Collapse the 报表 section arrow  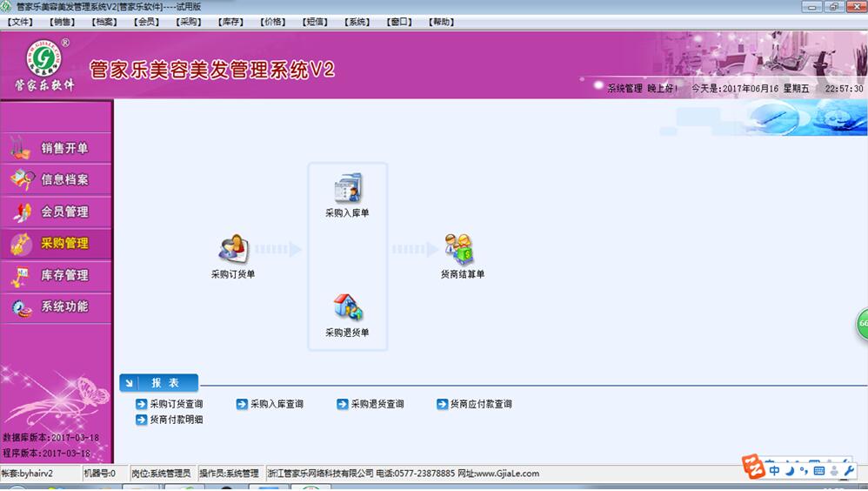tap(129, 383)
